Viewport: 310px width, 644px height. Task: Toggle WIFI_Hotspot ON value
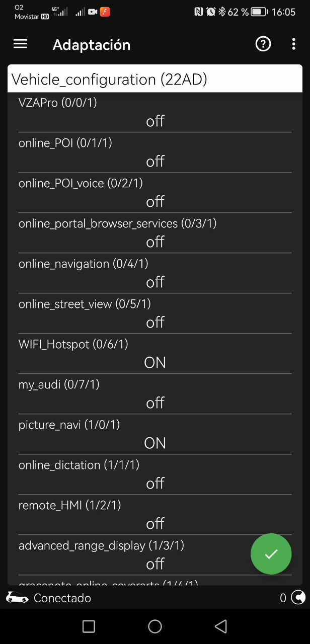point(155,363)
